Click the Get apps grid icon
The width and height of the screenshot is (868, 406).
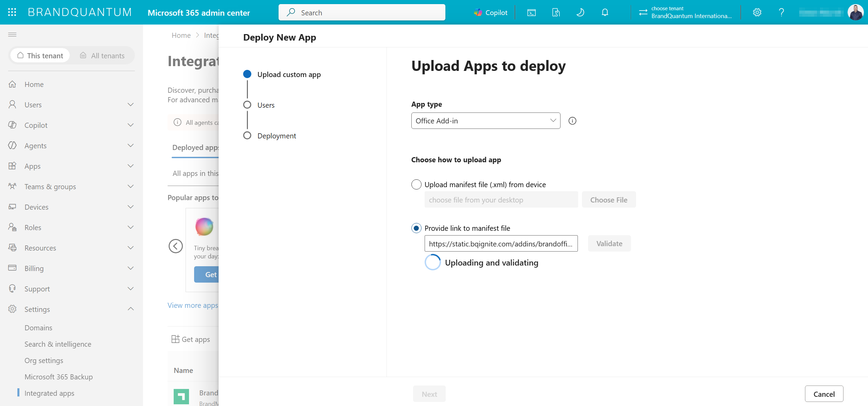175,339
